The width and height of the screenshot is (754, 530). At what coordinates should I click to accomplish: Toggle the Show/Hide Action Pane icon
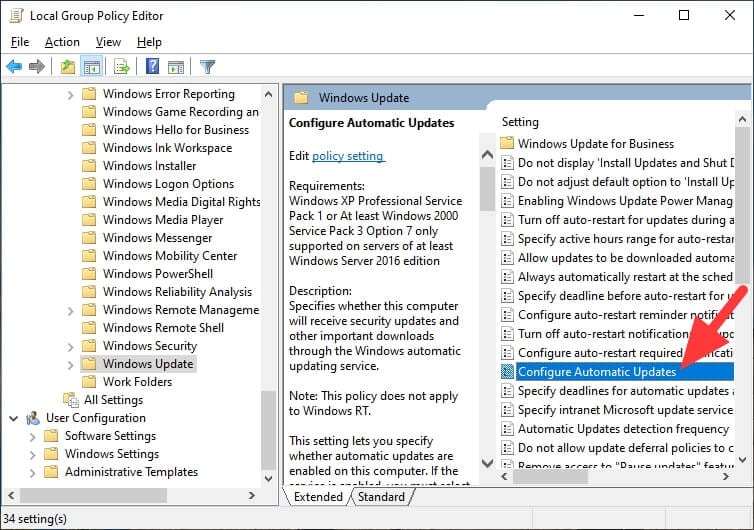pyautogui.click(x=176, y=67)
